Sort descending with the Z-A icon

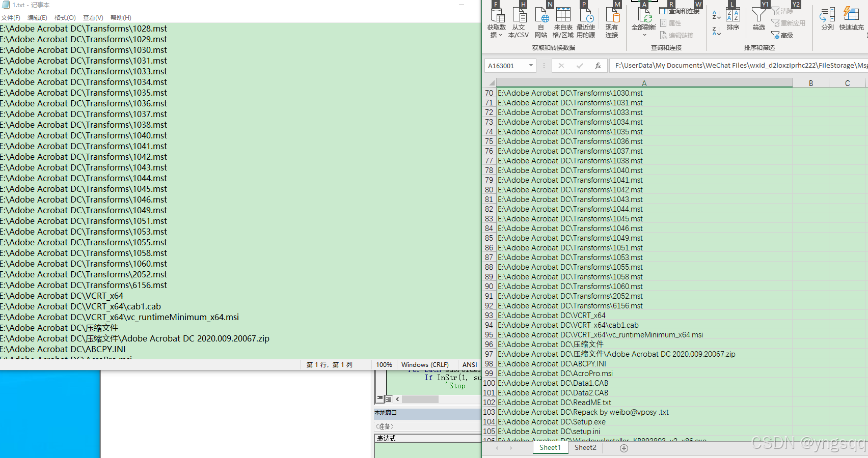coord(716,31)
